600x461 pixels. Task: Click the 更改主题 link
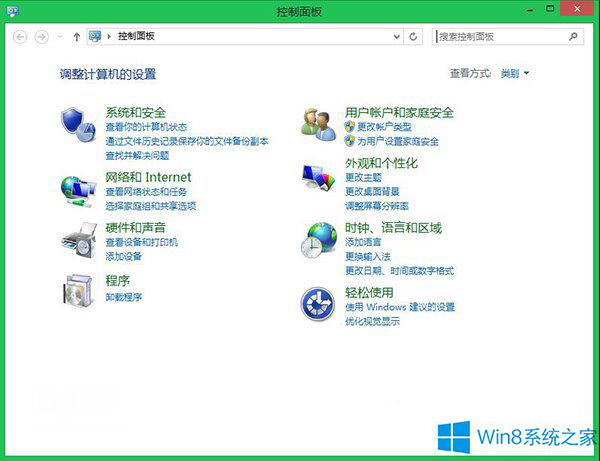(x=363, y=177)
